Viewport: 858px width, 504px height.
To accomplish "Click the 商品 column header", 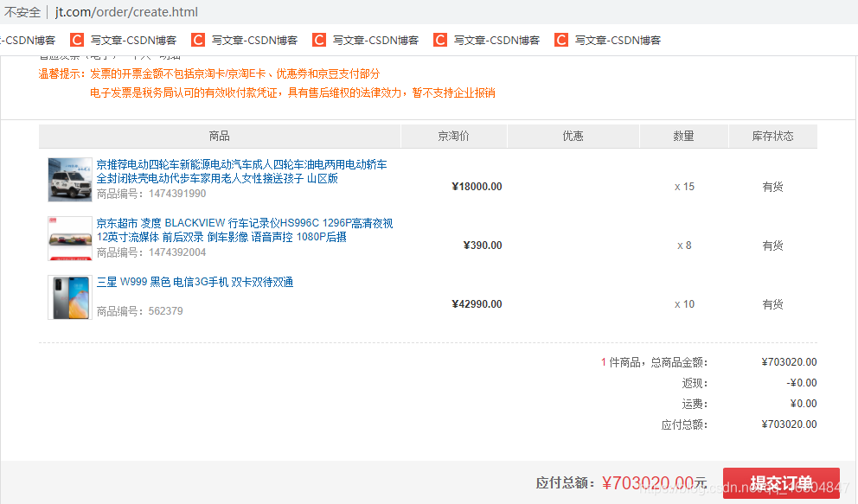I will [220, 136].
